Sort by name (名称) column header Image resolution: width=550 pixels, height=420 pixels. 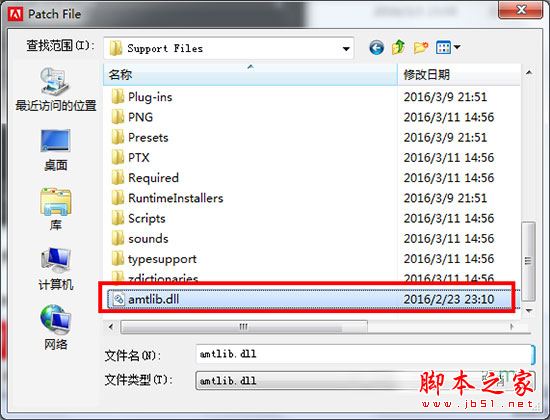point(250,74)
